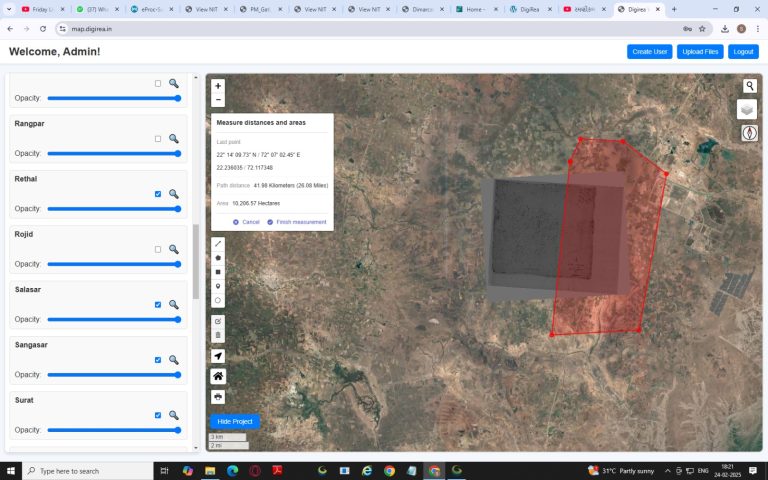Reset map orientation with compass icon
Screen dimensions: 768x480
(749, 133)
